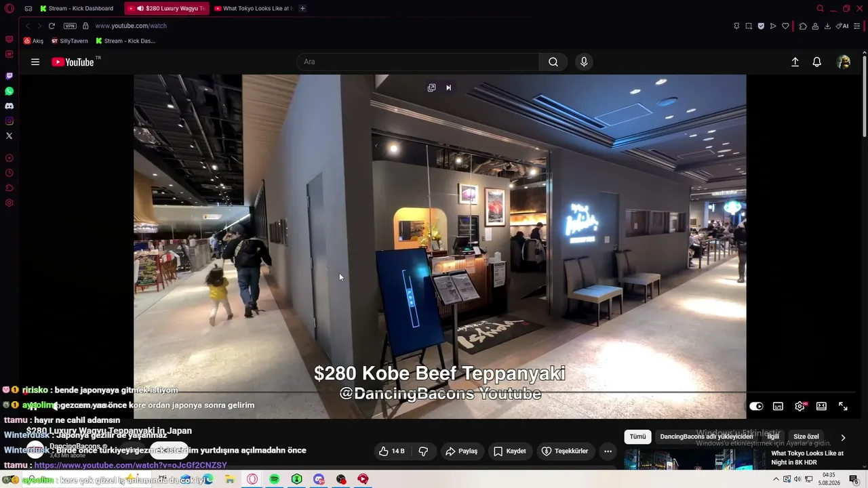Switch player to theater mode
The height and width of the screenshot is (488, 868).
[821, 406]
